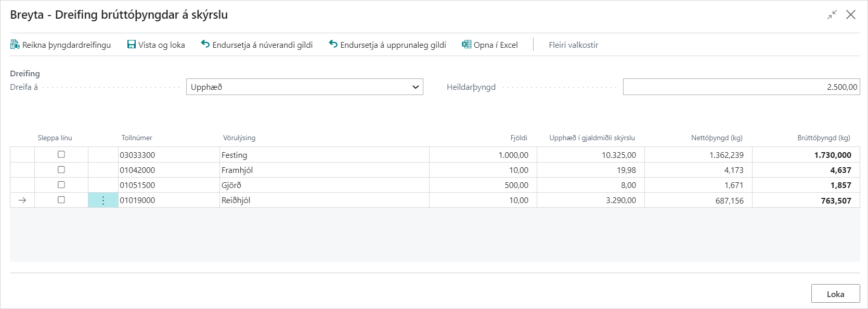The width and height of the screenshot is (868, 309).
Task: Click the Brúttóþyngd (kg) column header
Action: (x=823, y=138)
